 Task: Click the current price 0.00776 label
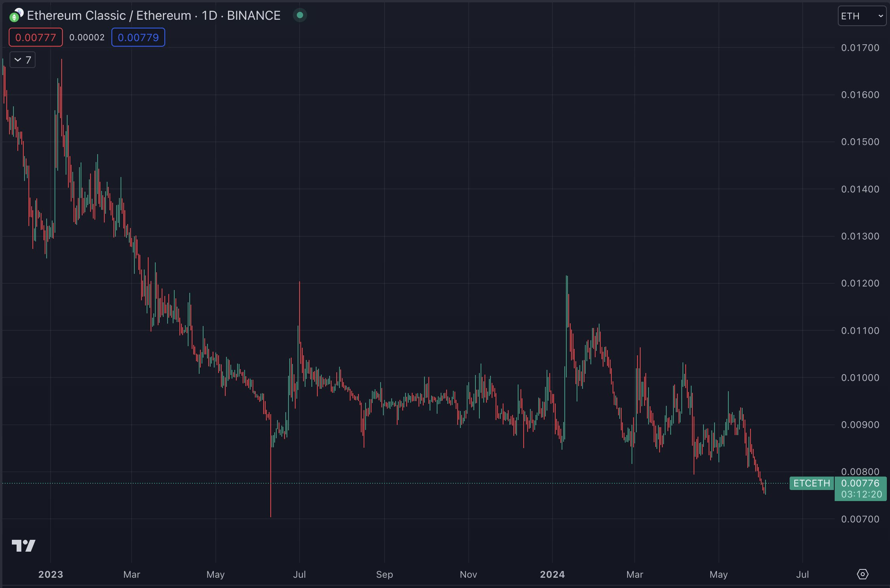(860, 483)
